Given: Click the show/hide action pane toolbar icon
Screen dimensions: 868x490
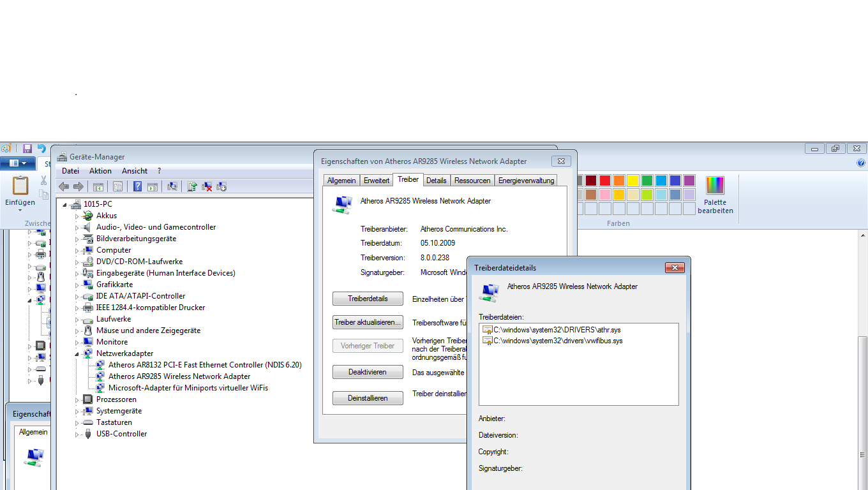Looking at the screenshot, I should [x=153, y=186].
